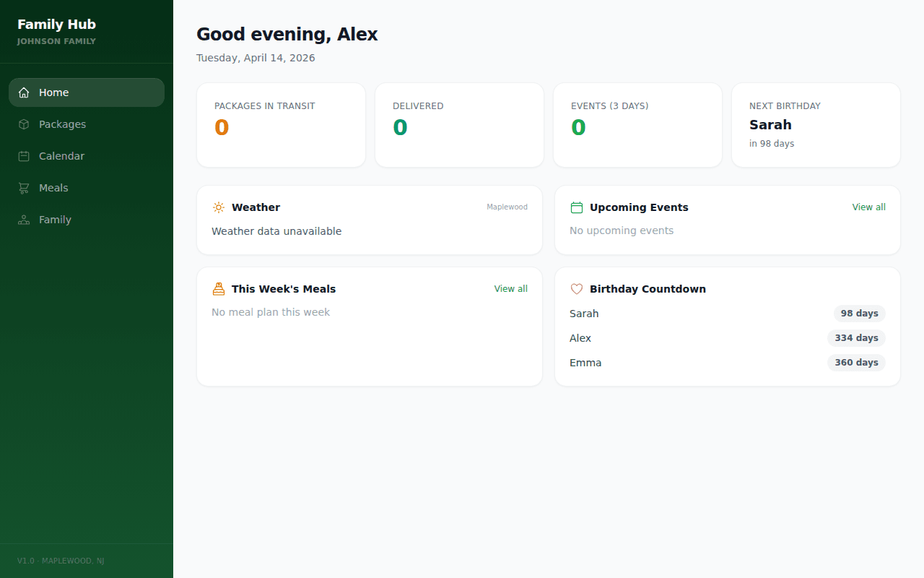Viewport: 924px width, 578px height.
Task: Click the Home house icon in sidebar
Action: [x=24, y=92]
